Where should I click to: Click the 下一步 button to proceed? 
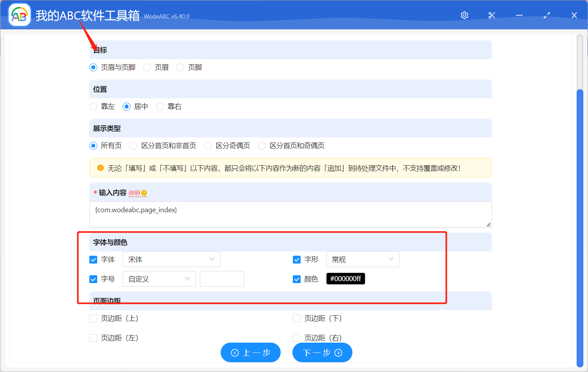click(322, 352)
